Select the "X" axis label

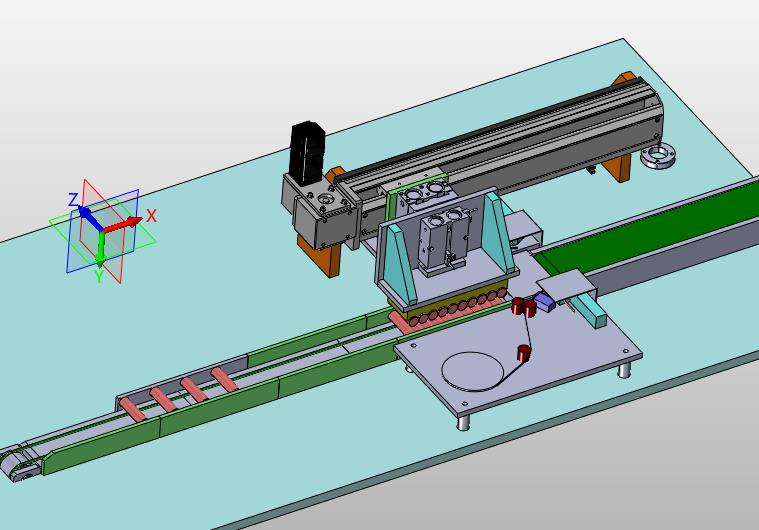click(152, 215)
